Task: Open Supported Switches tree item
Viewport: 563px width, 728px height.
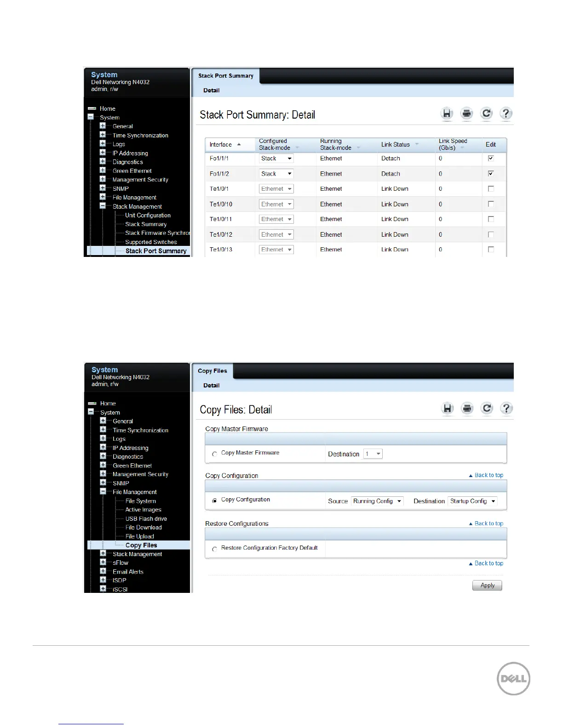Action: coord(151,242)
